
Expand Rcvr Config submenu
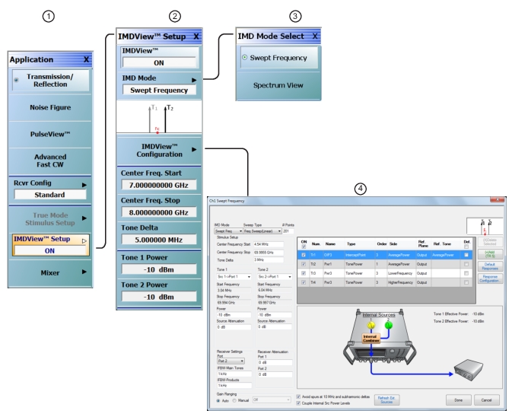pyautogui.click(x=50, y=189)
